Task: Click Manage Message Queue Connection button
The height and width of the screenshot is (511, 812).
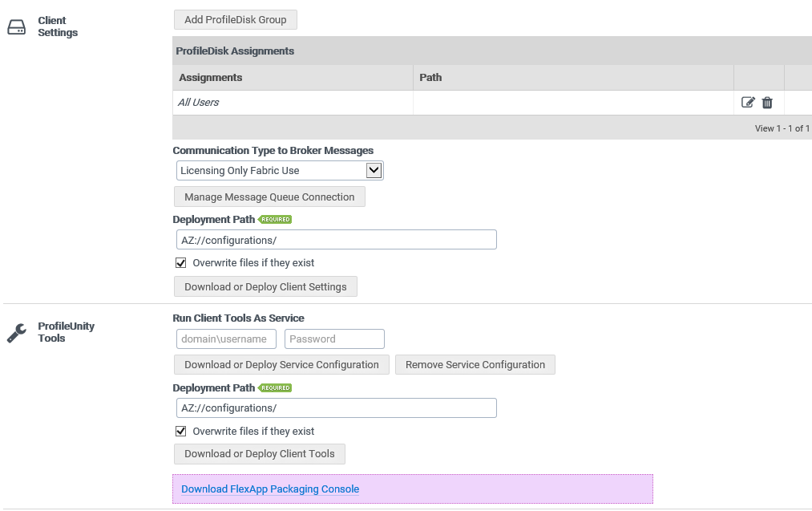Action: (269, 197)
